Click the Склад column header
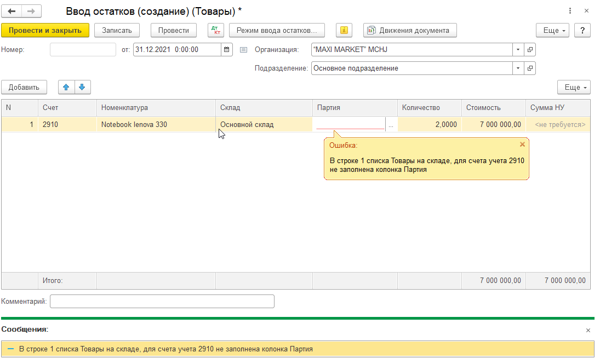600x364 pixels. coord(264,108)
